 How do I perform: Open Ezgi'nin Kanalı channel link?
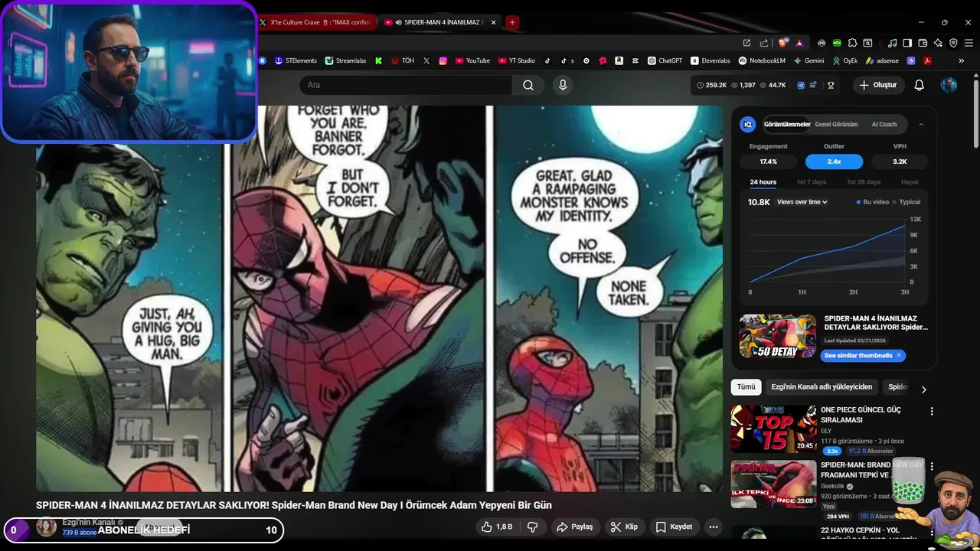click(88, 522)
